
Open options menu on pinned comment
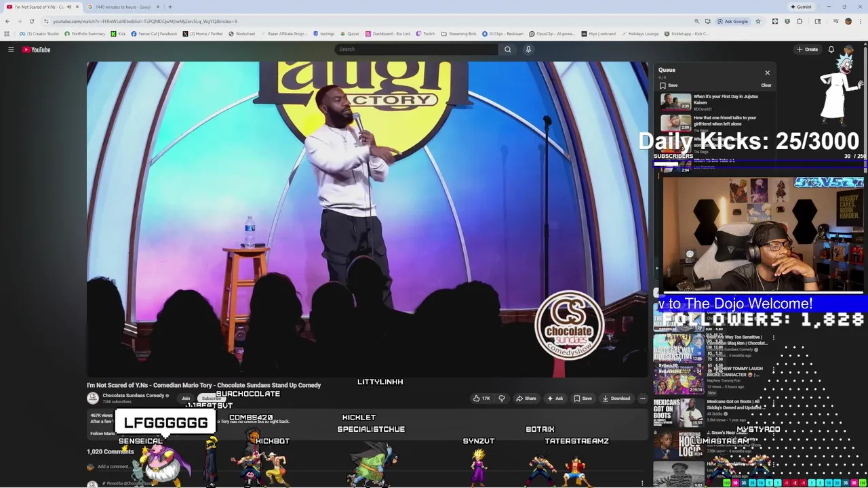click(642, 483)
